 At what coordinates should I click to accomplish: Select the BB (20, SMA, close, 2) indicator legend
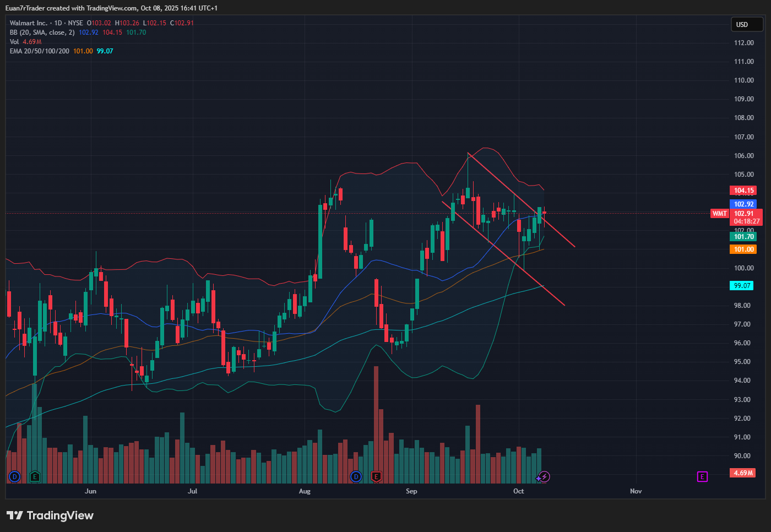click(x=42, y=32)
